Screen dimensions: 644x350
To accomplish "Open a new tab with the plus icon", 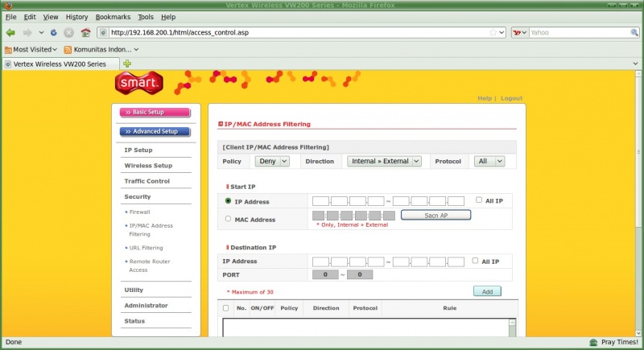I will point(127,64).
